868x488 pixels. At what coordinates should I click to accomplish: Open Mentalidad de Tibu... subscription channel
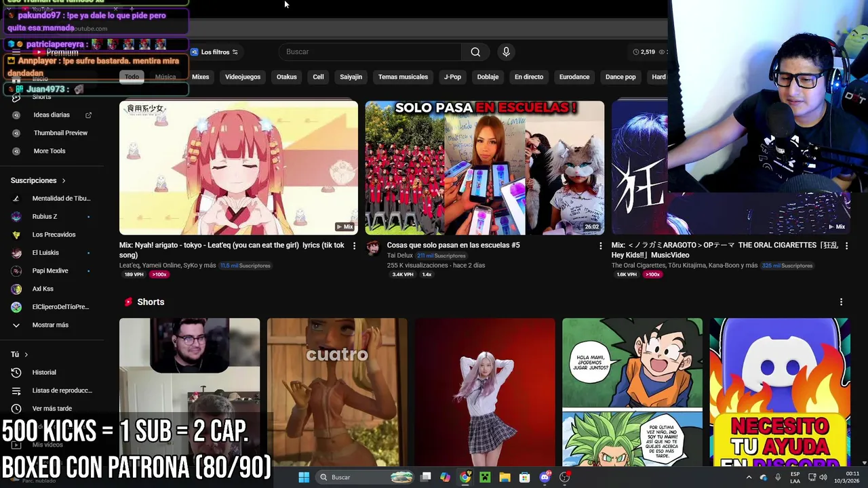pos(61,199)
